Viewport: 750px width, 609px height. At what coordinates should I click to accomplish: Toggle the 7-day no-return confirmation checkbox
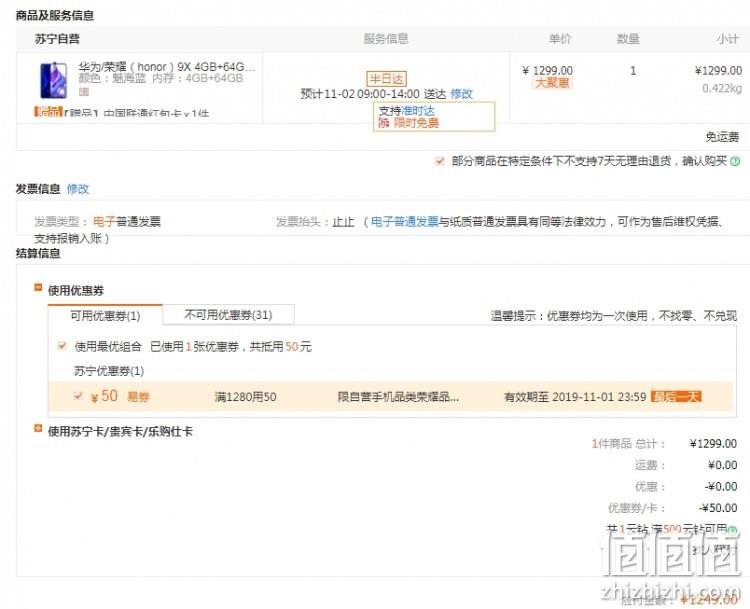point(440,161)
